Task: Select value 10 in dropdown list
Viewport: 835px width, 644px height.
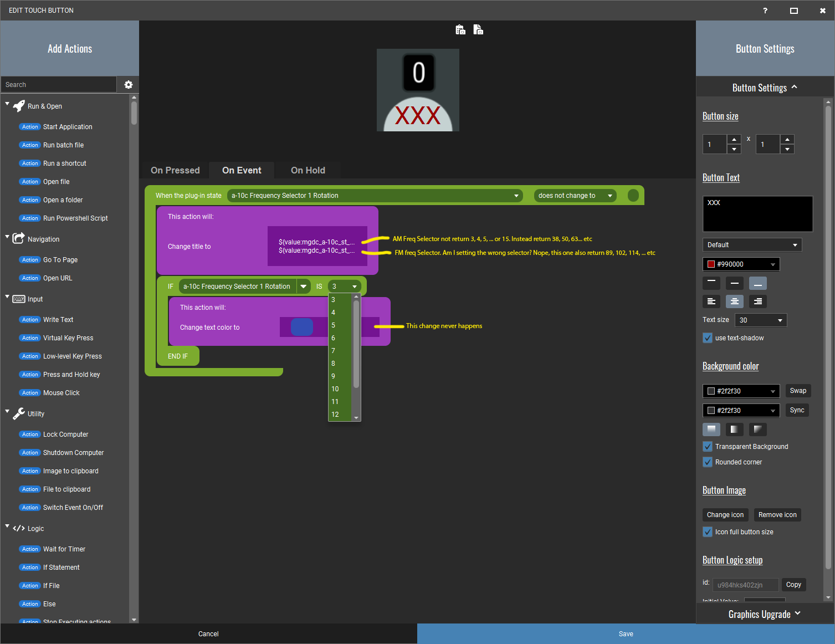Action: (340, 389)
